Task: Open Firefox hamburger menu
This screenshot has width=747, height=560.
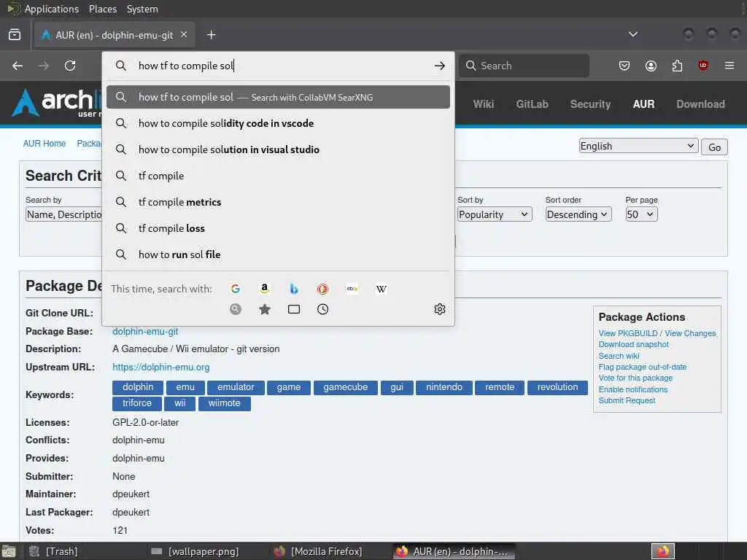Action: tap(729, 65)
